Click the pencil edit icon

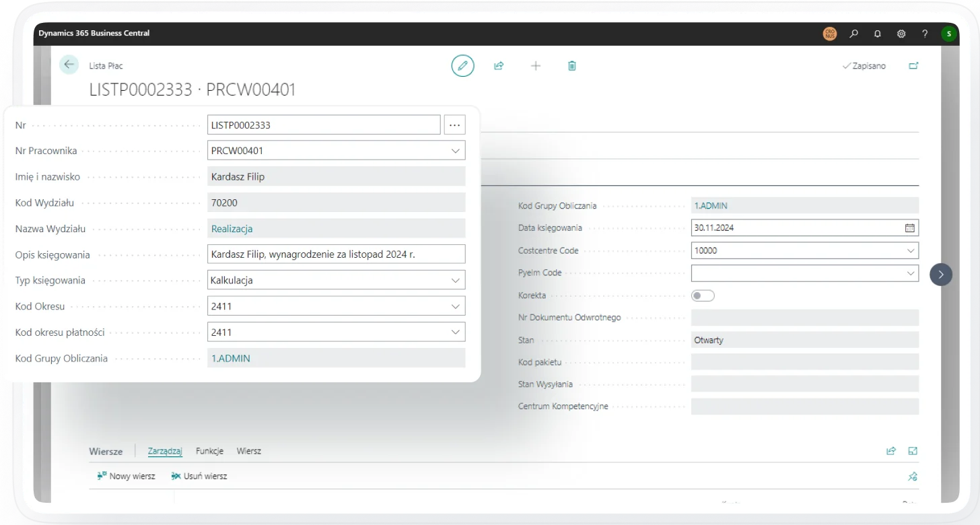(462, 66)
